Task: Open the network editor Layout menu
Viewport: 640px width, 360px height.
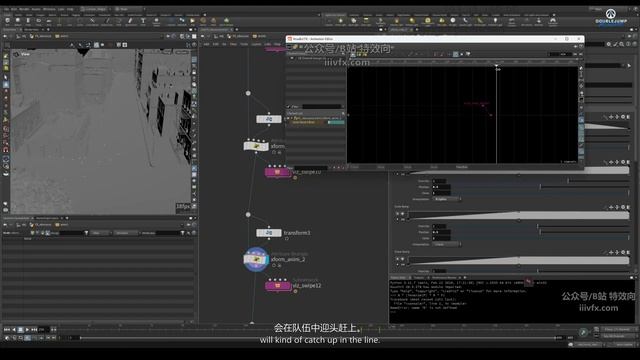Action: click(x=256, y=44)
